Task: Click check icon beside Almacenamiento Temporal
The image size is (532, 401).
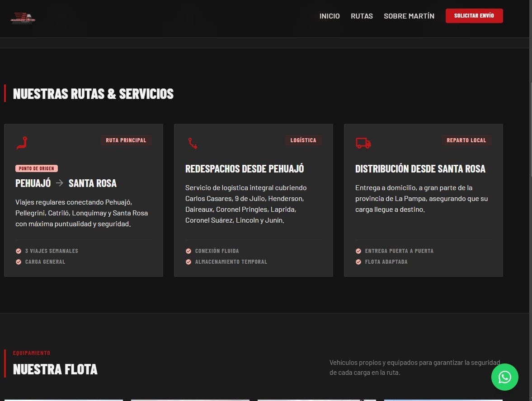Action: (x=188, y=261)
